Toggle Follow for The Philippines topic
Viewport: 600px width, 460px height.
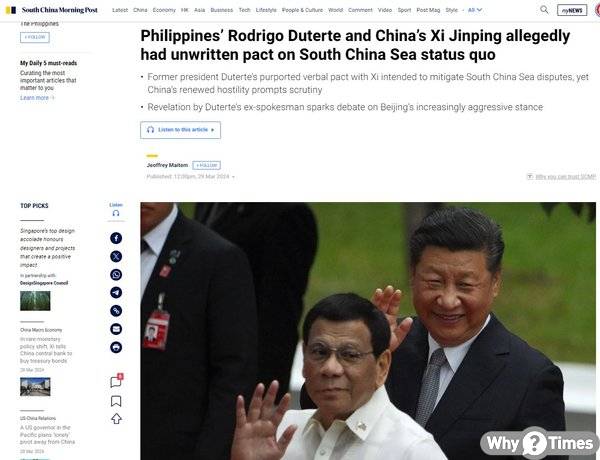point(35,37)
